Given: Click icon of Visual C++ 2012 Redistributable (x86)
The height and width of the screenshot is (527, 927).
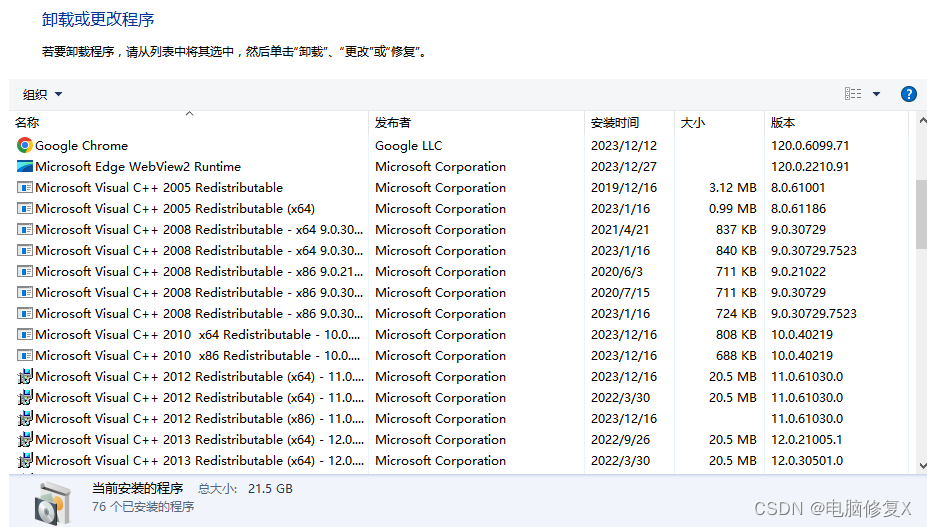Looking at the screenshot, I should pyautogui.click(x=25, y=419).
